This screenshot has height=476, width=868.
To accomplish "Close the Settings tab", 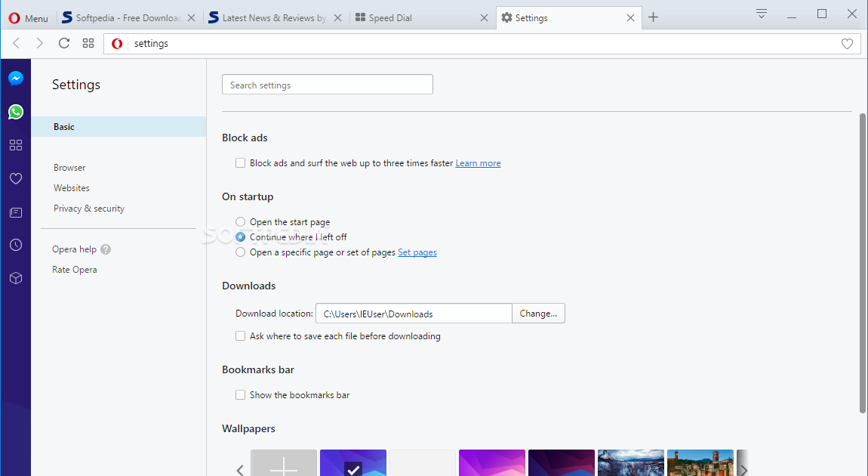I will tap(630, 17).
